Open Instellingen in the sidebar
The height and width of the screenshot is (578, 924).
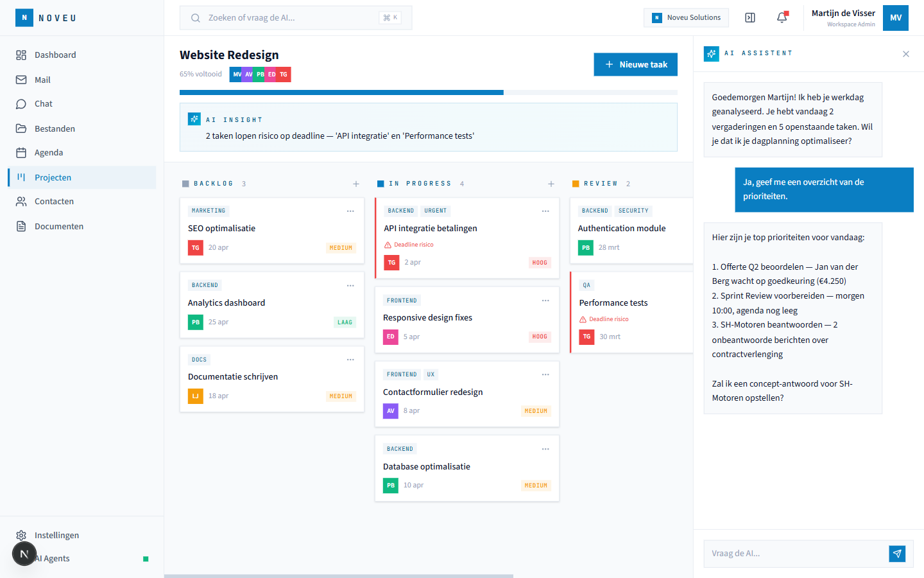[x=56, y=535]
